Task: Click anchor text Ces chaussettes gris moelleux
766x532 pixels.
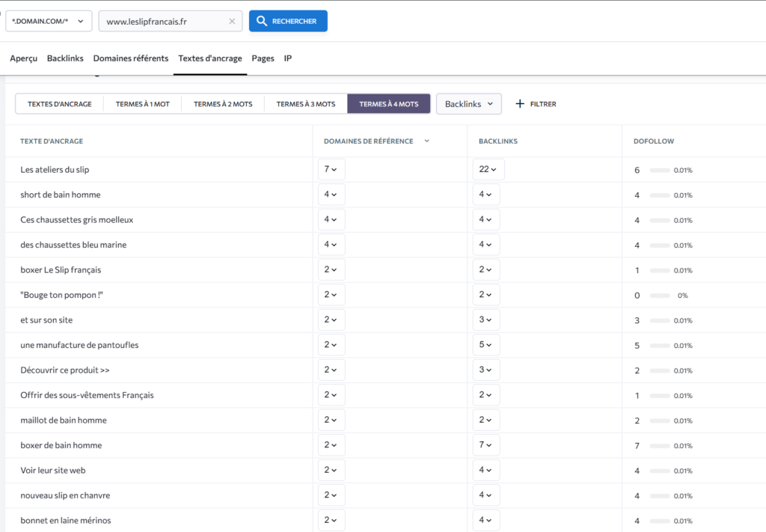Action: (77, 219)
